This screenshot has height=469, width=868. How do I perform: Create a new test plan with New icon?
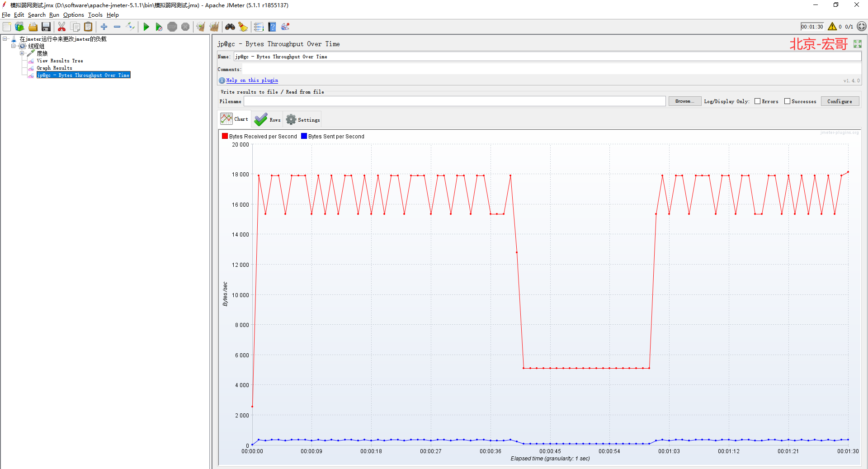tap(7, 27)
